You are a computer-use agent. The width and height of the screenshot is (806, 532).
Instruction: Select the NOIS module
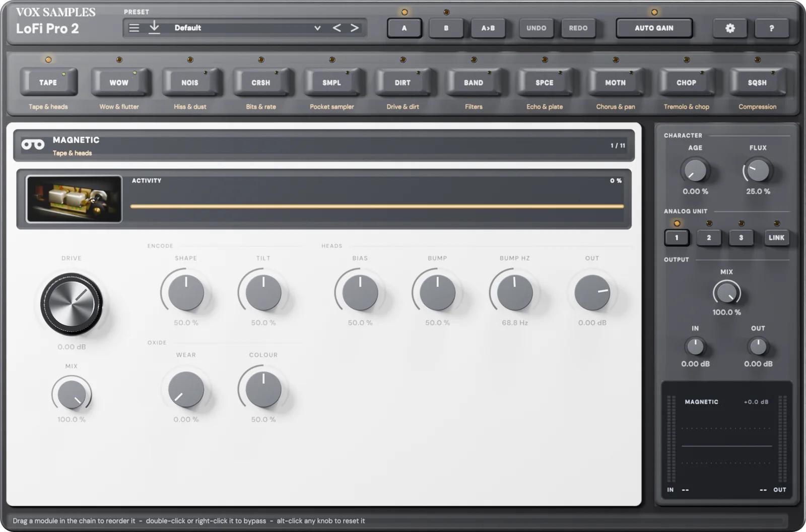coord(190,82)
